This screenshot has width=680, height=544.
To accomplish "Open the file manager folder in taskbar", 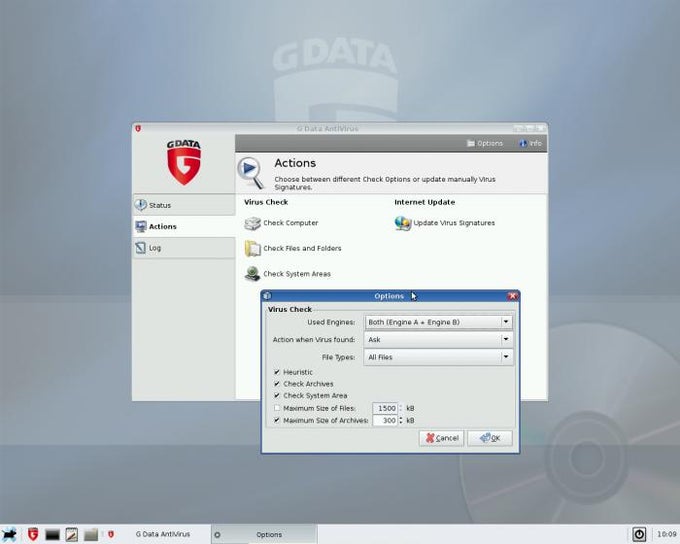I will [91, 534].
